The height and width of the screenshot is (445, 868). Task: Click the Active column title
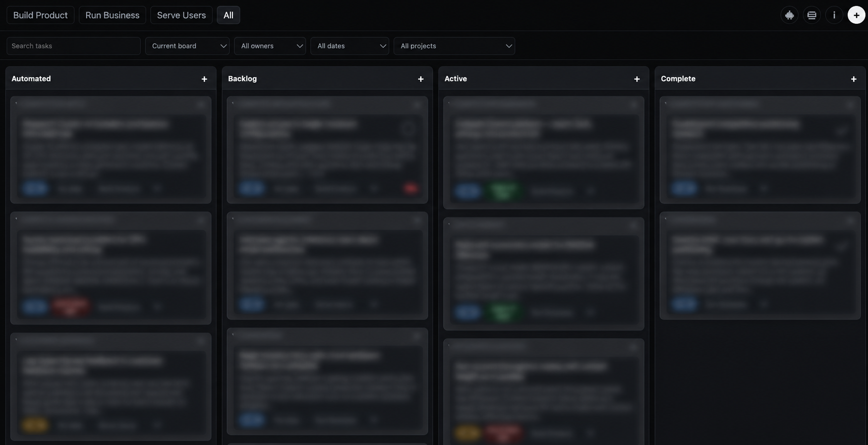(456, 79)
